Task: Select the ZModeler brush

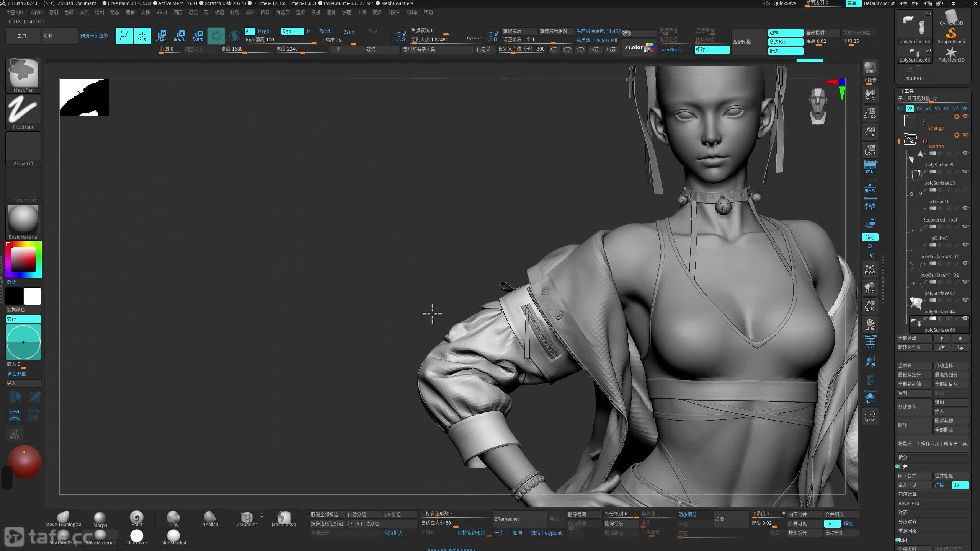Action: (247, 519)
